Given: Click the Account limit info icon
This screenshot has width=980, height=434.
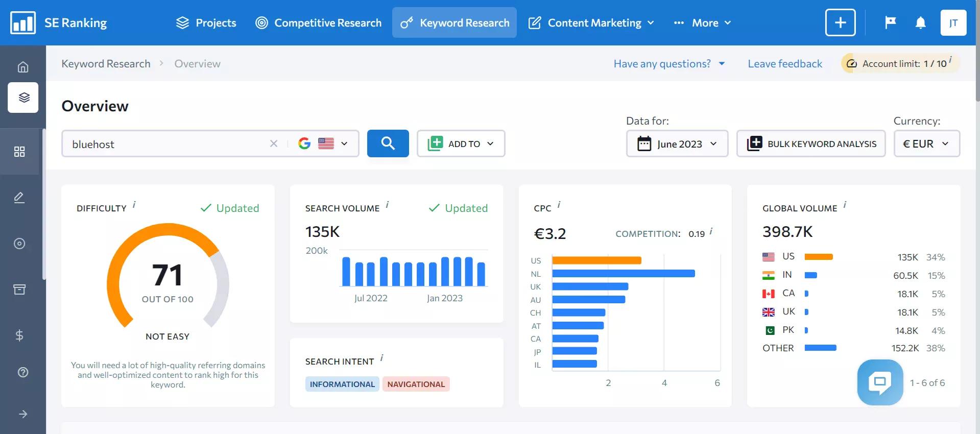Looking at the screenshot, I should click(x=950, y=59).
